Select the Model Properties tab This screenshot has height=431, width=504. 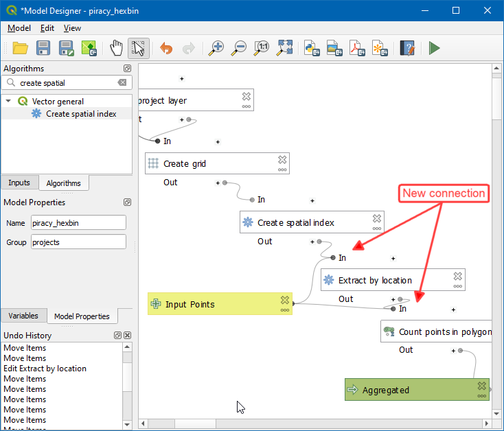[82, 316]
